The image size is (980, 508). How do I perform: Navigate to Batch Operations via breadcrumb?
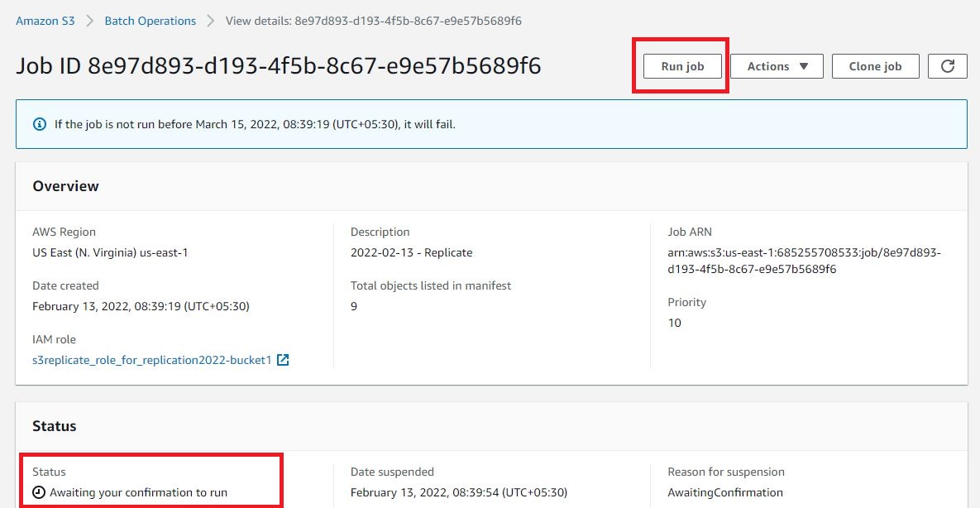pos(150,21)
